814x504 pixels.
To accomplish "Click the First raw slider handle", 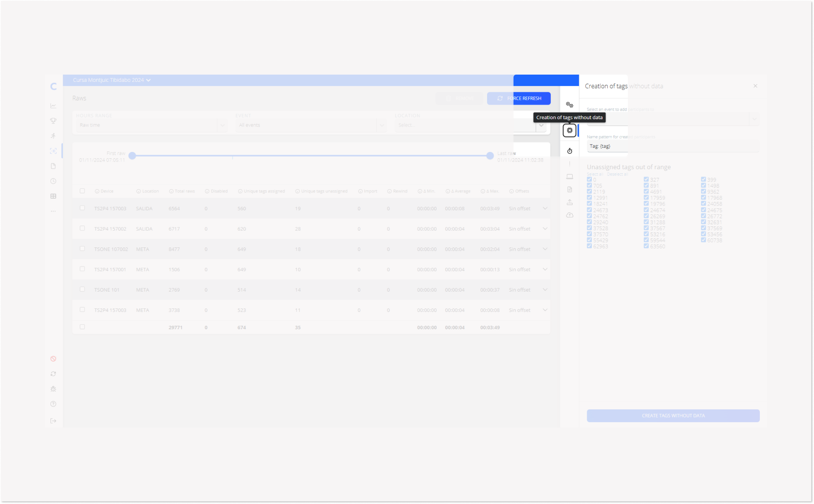I will (x=132, y=156).
